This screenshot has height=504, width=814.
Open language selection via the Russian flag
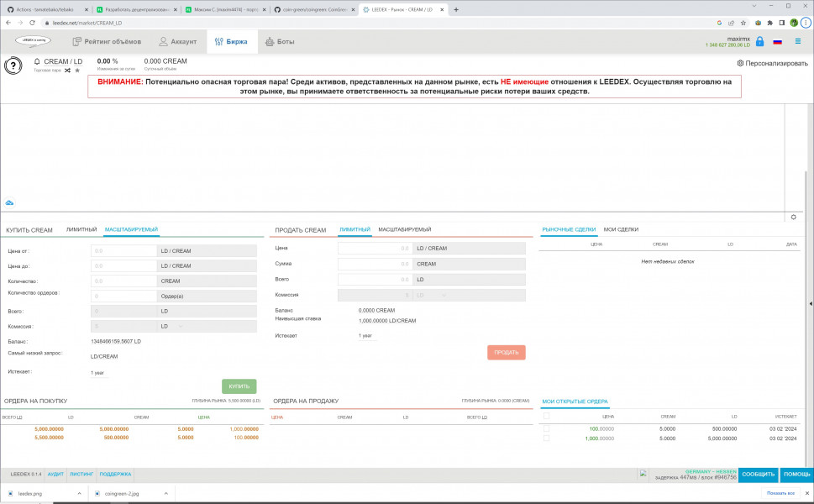[x=777, y=41]
